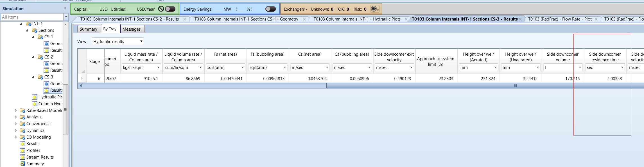Collapse the CS-3 tree node
The width and height of the screenshot is (644, 167).
click(x=33, y=77)
